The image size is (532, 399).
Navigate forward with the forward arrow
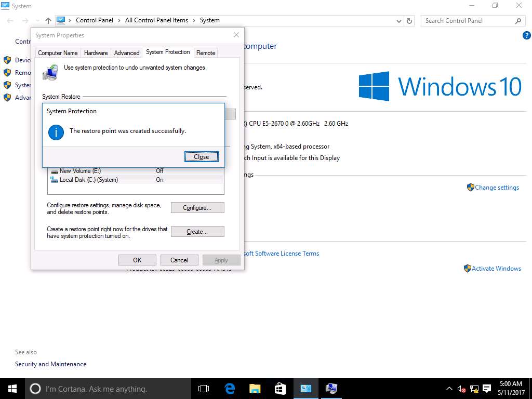point(25,21)
